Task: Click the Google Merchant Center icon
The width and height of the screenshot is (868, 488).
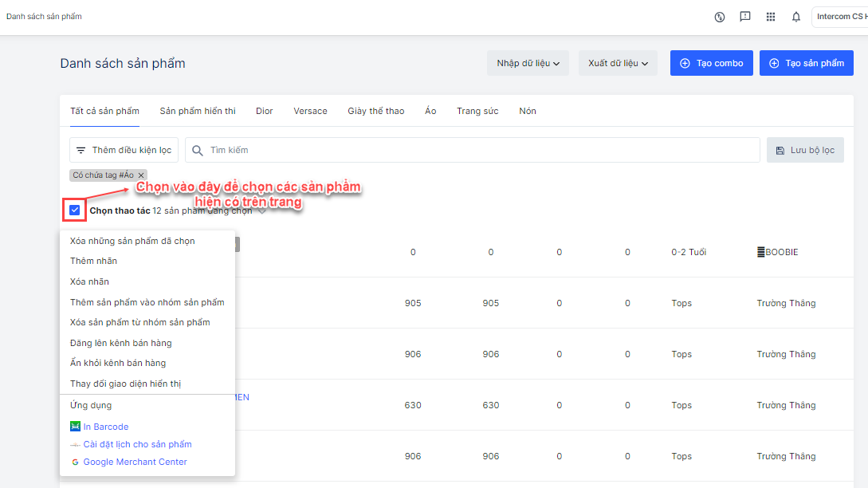Action: pyautogui.click(x=75, y=462)
